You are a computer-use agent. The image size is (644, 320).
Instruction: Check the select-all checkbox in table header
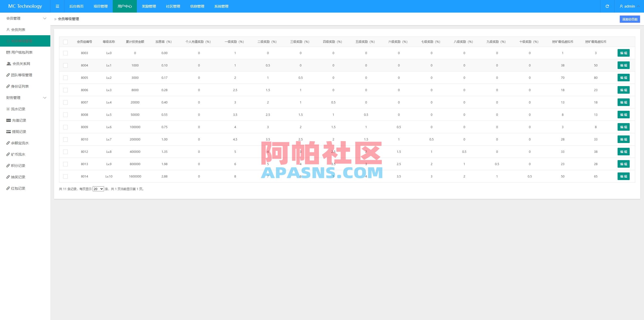tap(66, 42)
